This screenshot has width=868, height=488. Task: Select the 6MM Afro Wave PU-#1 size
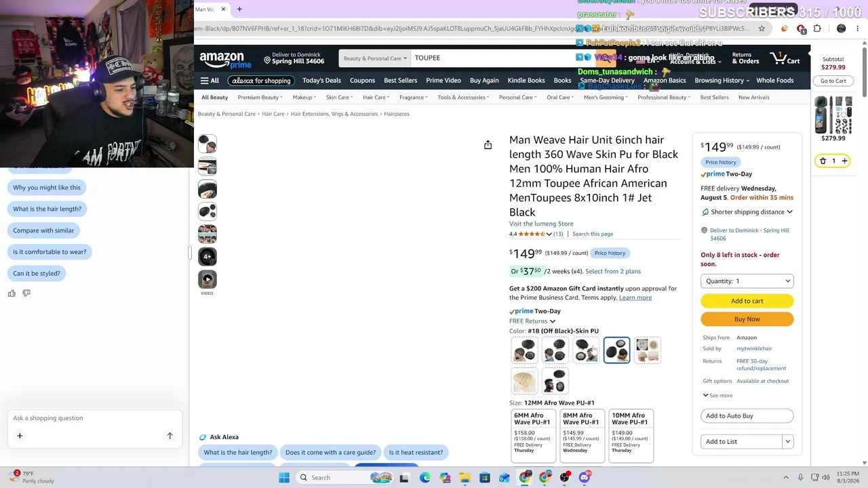(533, 435)
